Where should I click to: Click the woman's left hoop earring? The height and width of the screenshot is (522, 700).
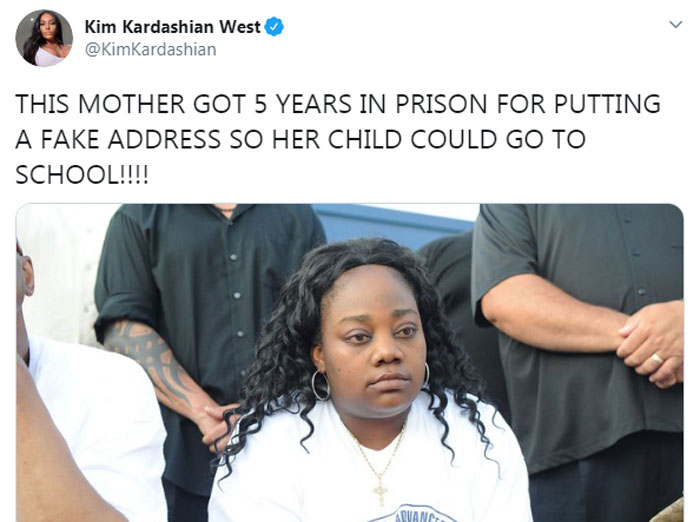(320, 385)
